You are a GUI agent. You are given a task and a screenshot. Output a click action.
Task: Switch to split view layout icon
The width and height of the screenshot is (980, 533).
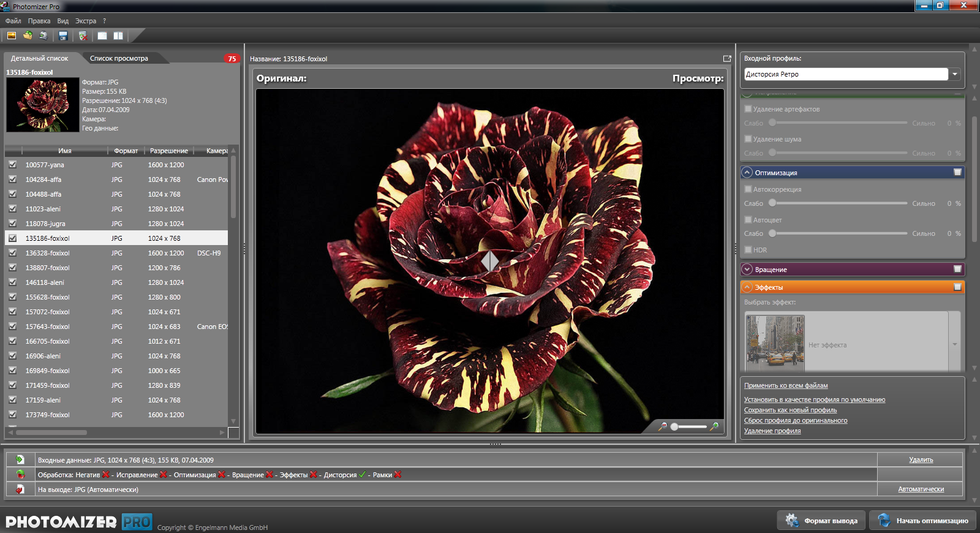[118, 36]
